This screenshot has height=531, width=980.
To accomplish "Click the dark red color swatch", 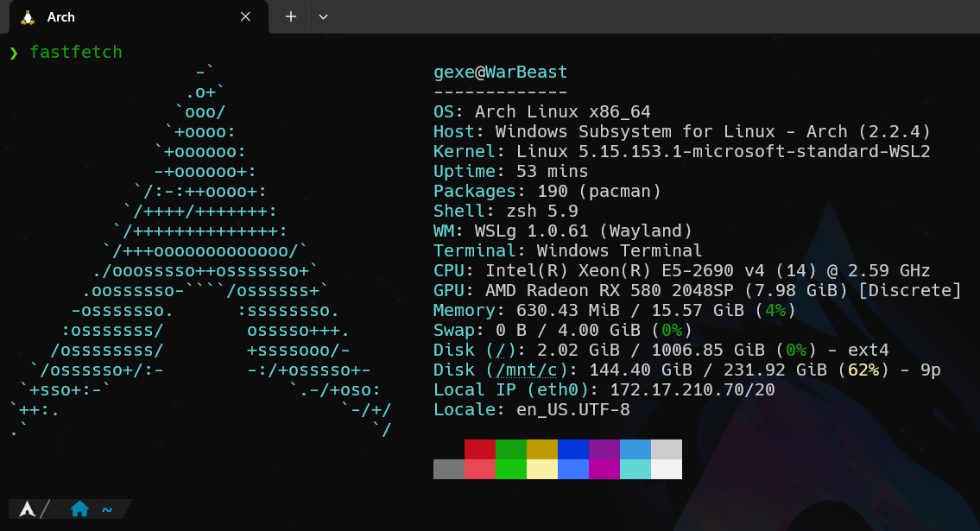I will pos(480,449).
